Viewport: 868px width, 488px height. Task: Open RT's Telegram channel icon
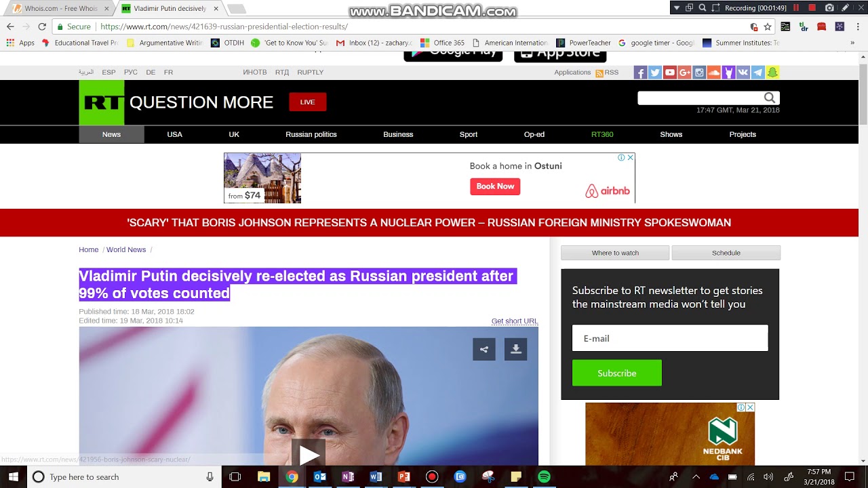coord(758,73)
